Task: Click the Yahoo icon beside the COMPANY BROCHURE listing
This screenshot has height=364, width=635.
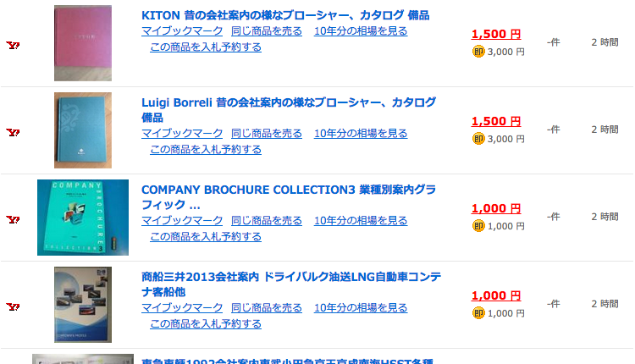Action: click(13, 220)
